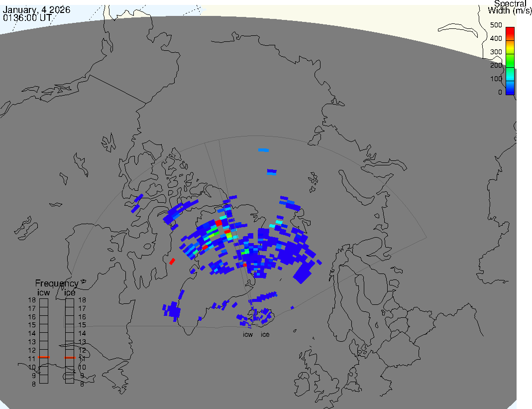The width and height of the screenshot is (532, 409).
Task: Click the "Spectral Width (m/s)" legend title
Action: tap(510, 7)
